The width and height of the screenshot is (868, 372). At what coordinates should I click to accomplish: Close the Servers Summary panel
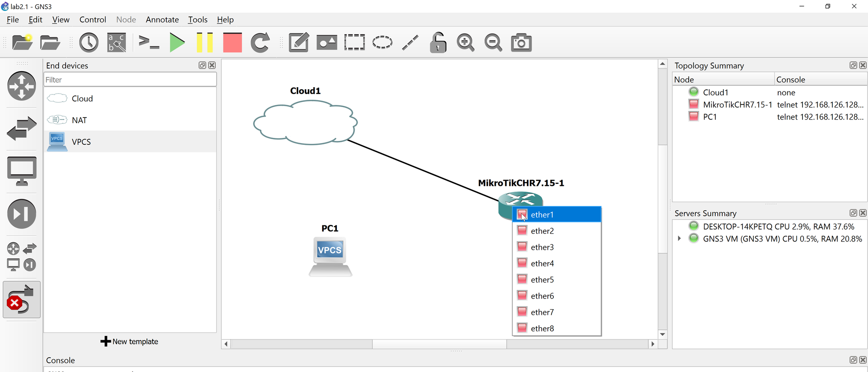click(x=863, y=213)
